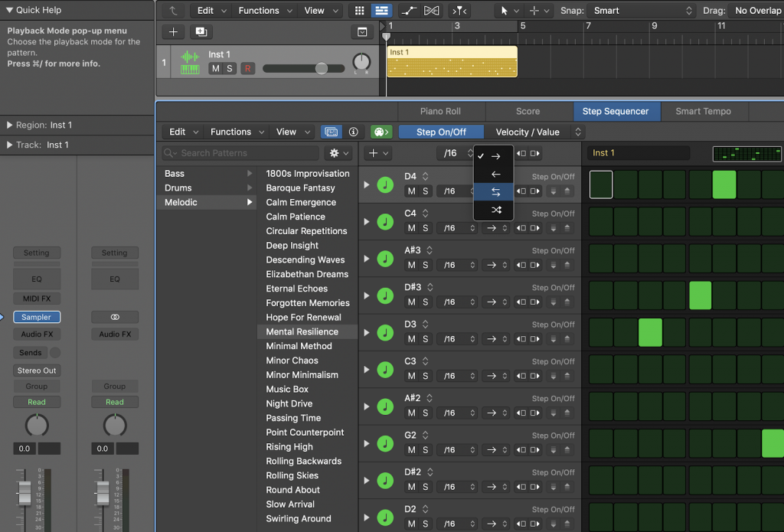Click the plus icon to add a new row

pos(374,152)
